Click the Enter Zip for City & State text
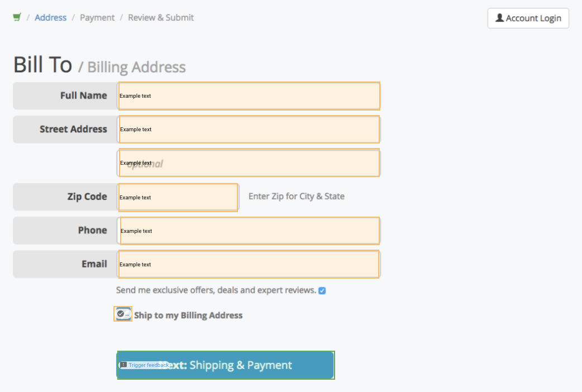 (x=297, y=197)
